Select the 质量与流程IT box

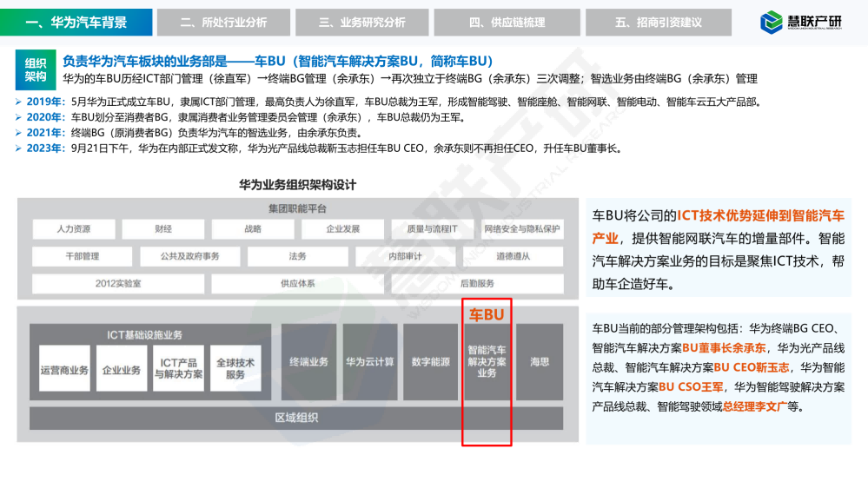coord(433,229)
